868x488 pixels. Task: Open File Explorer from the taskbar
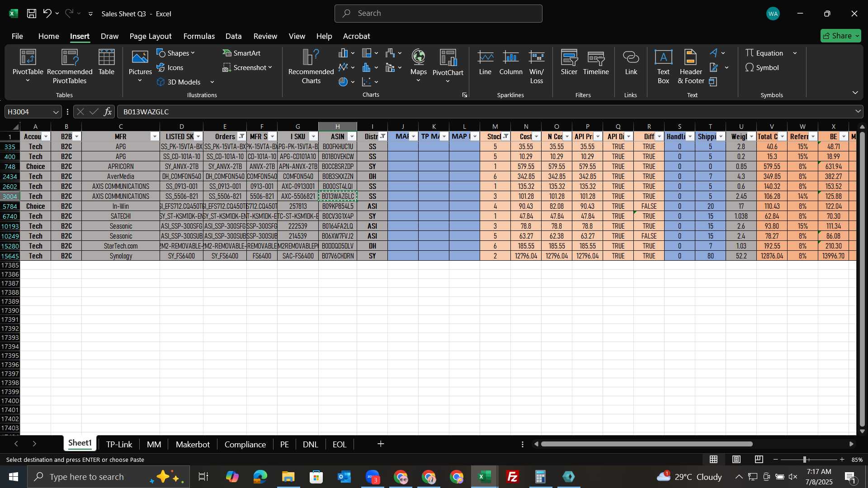[x=288, y=477]
